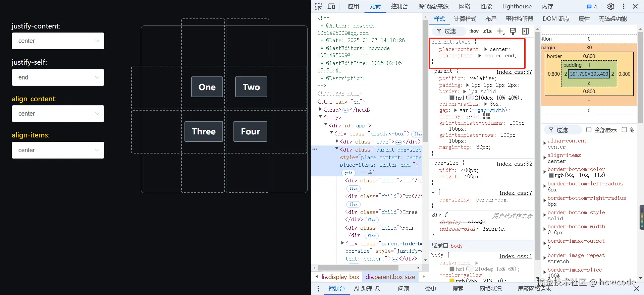The height and width of the screenshot is (295, 644).
Task: Open the drawer three-dot menu
Action: 318,289
